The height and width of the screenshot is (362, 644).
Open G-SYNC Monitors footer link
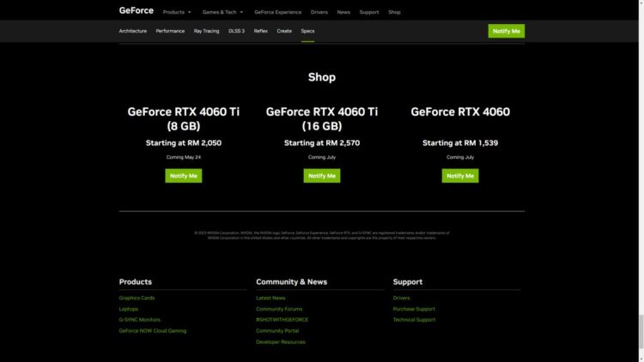[140, 320]
